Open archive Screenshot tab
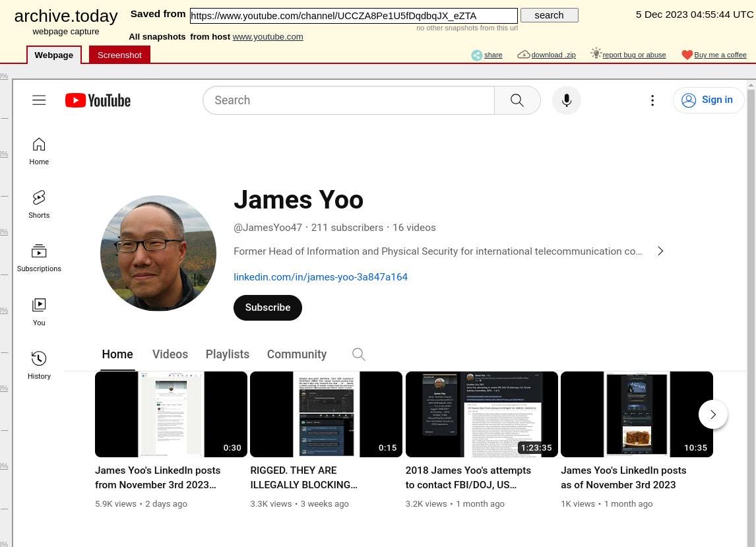 click(x=119, y=55)
